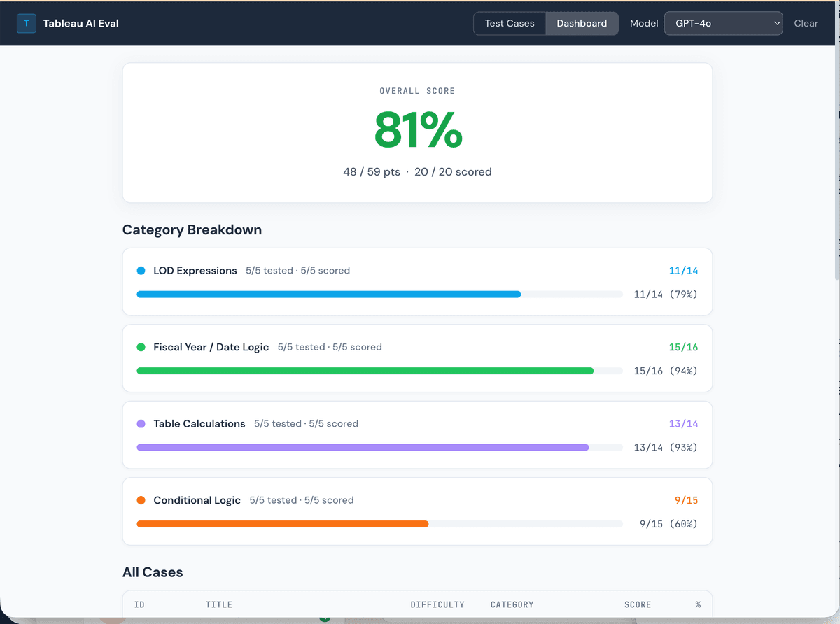Click the Tableau AI Eval logo icon

coord(26,23)
